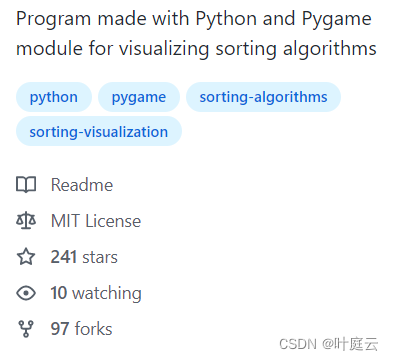Click the bold 10 watcher count
Viewport: 393px width, 360px height.
[59, 293]
